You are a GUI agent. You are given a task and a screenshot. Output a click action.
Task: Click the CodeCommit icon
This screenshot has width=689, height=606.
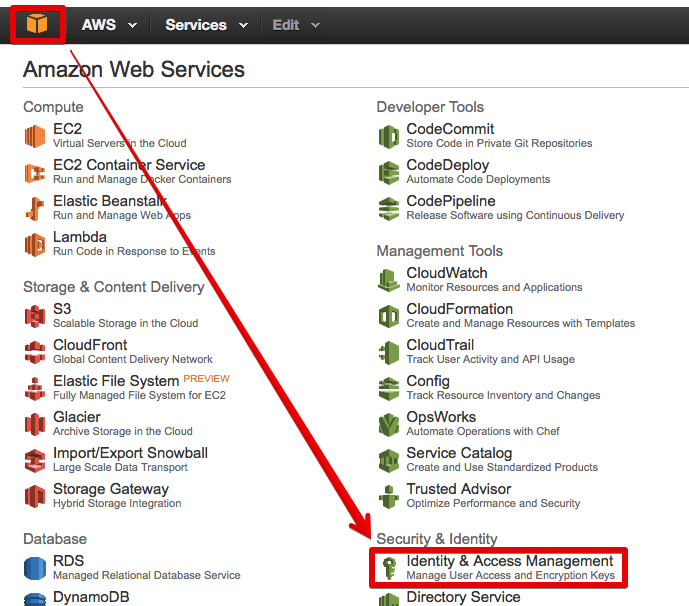389,136
